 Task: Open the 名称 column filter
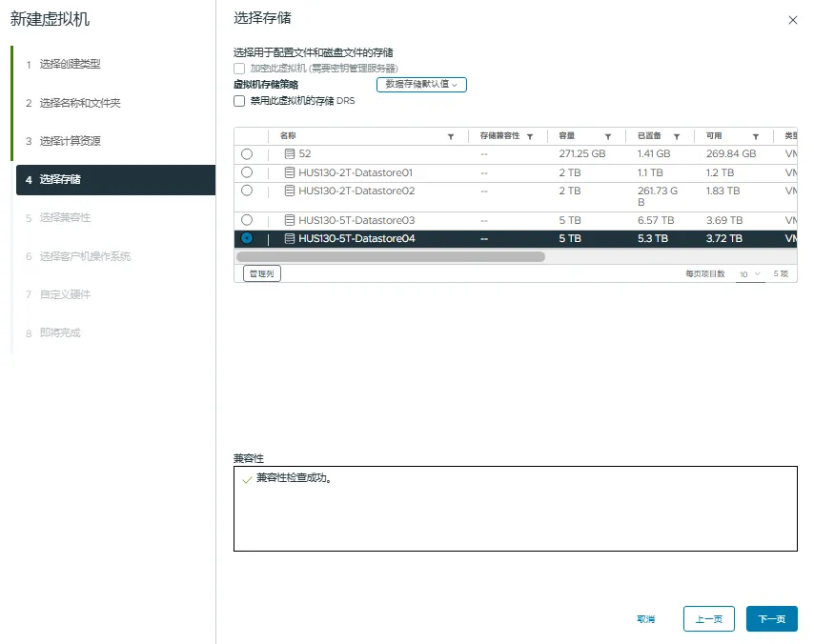click(451, 136)
